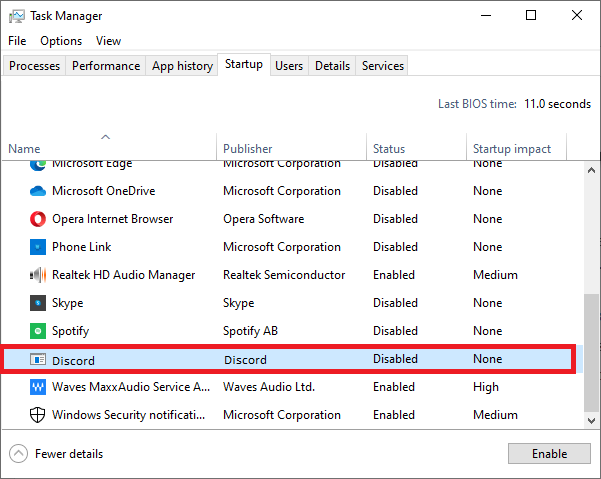Viewport: 601px width, 479px height.
Task: Select the Discord entry name
Action: coord(73,361)
